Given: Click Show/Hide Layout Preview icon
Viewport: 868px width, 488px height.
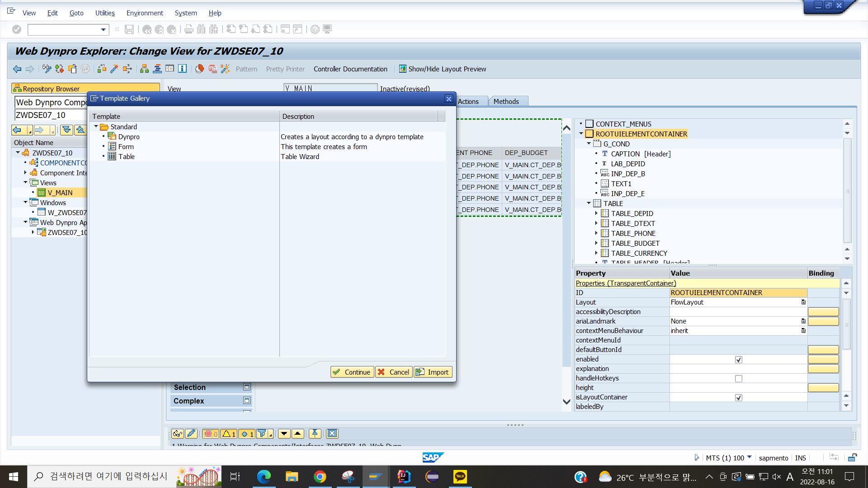Looking at the screenshot, I should (x=403, y=69).
